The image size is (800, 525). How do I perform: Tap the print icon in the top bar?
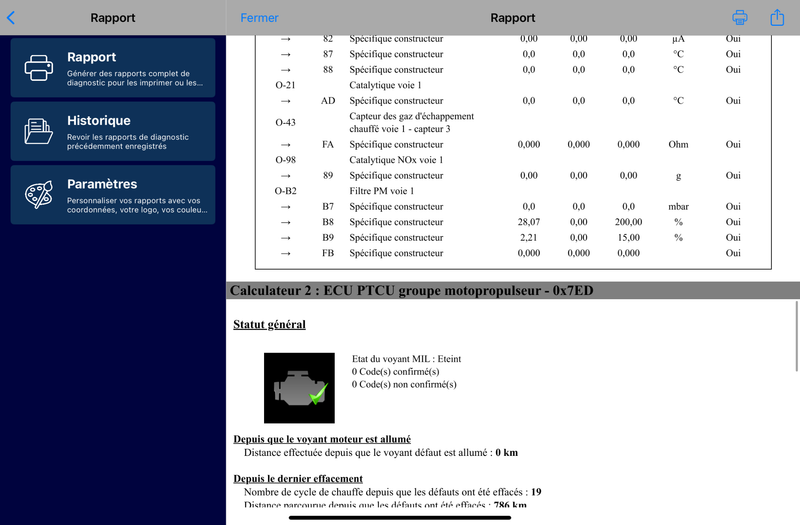pos(740,18)
